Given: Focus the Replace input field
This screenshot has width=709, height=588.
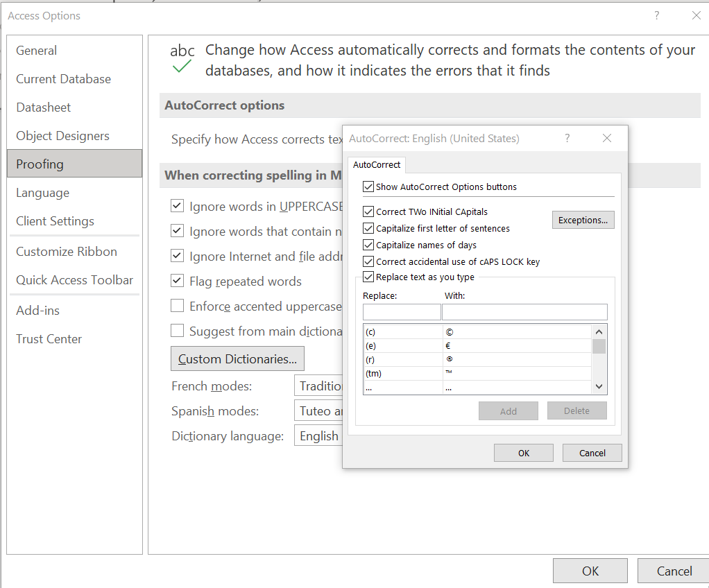Looking at the screenshot, I should 402,312.
